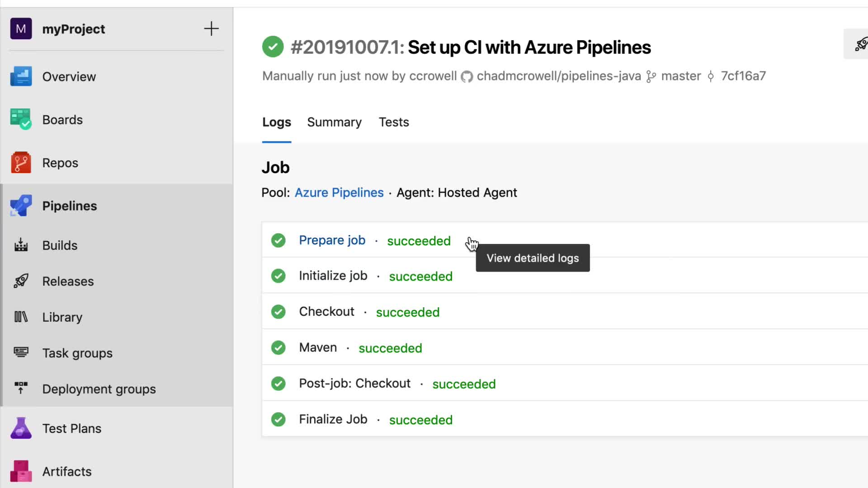Click the Azure Pipelines pool link
868x488 pixels.
coord(339,192)
